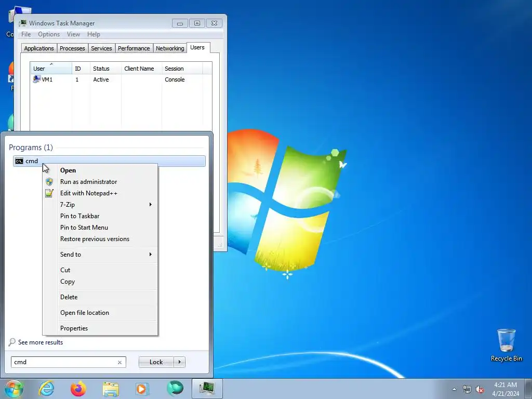Maximize the Task Manager window
The width and height of the screenshot is (532, 399).
click(197, 23)
